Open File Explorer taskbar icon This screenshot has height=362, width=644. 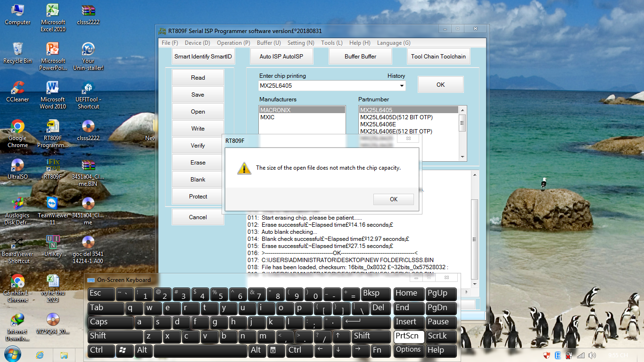click(64, 354)
